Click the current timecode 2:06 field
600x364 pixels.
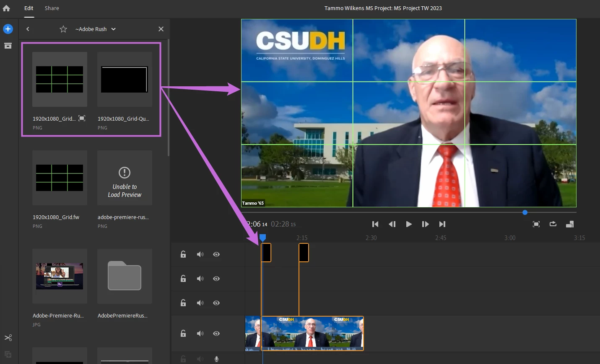(x=257, y=224)
